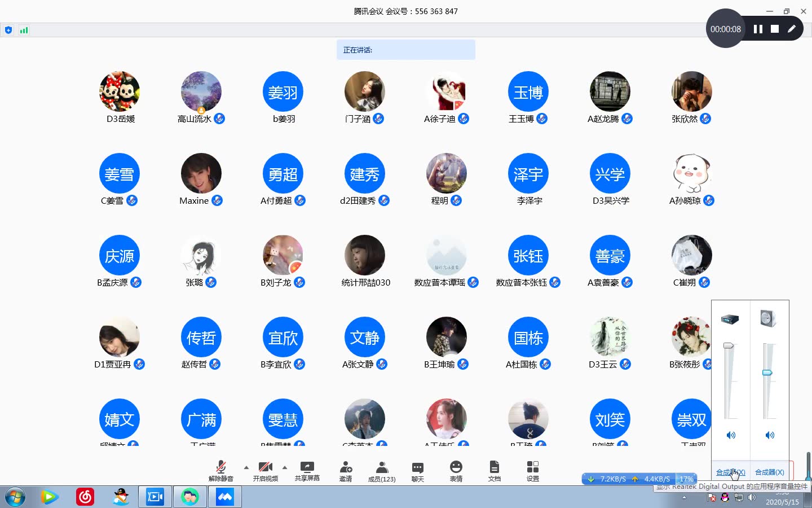
Task: Click the 正在讲话 speaking indicator bar
Action: [406, 50]
